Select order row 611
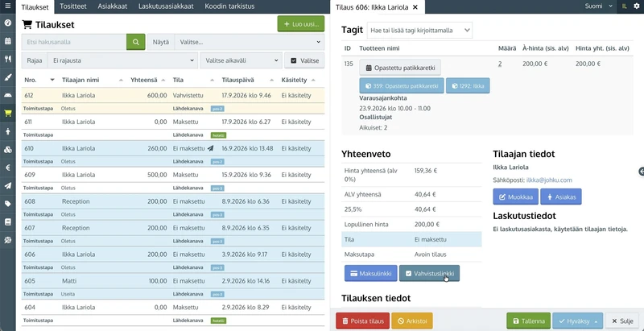This screenshot has width=644, height=331. coord(173,122)
